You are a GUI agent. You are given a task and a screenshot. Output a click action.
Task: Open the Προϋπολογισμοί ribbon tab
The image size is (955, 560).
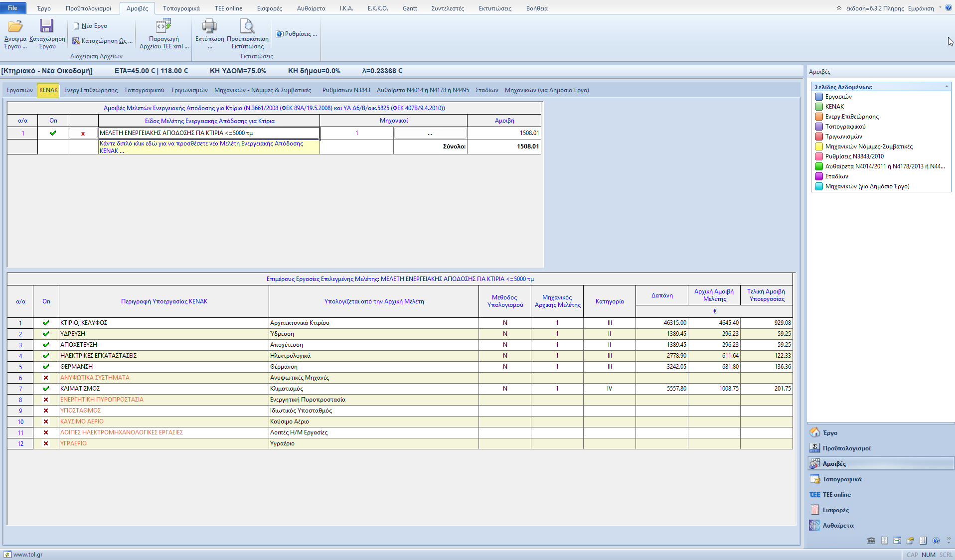coord(88,8)
